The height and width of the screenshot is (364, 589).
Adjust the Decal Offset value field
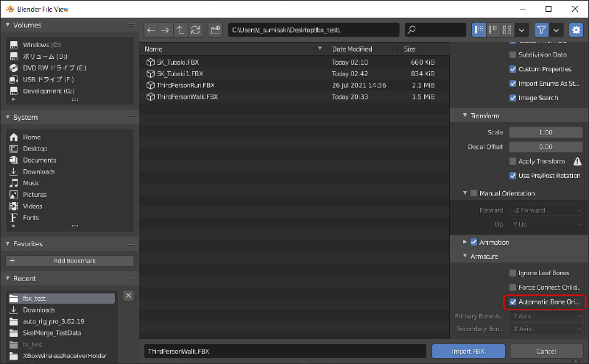(x=546, y=147)
